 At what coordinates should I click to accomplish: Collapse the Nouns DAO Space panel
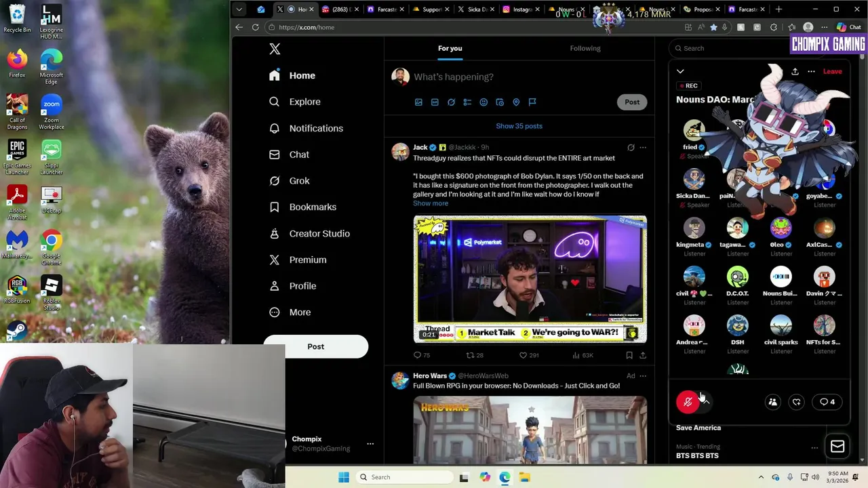(680, 71)
